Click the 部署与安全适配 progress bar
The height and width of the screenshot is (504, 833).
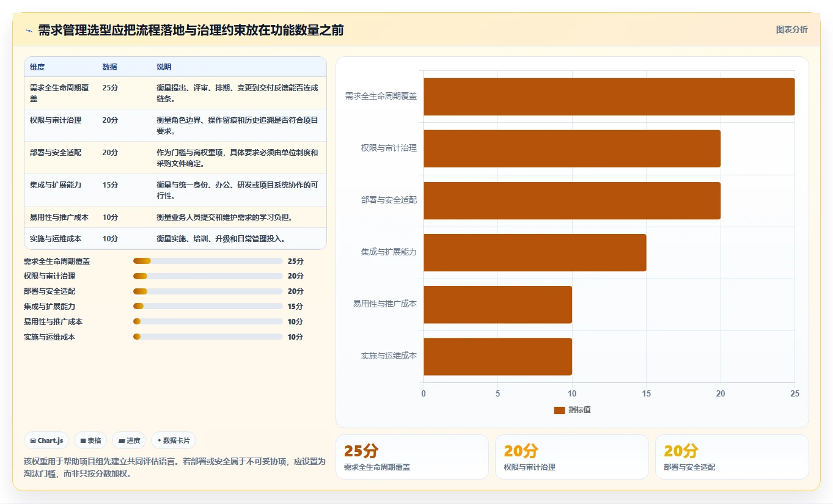pyautogui.click(x=208, y=291)
